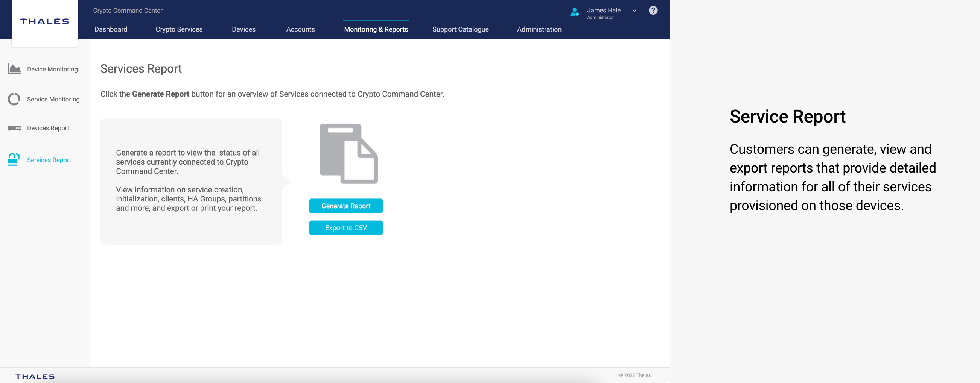
Task: Click the Services Report lock icon
Action: coord(14,160)
